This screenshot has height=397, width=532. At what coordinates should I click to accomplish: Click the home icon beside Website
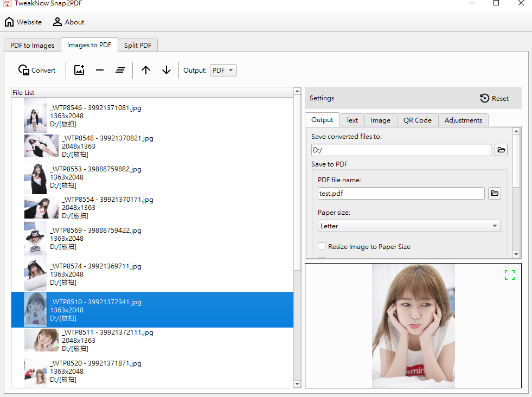click(9, 22)
